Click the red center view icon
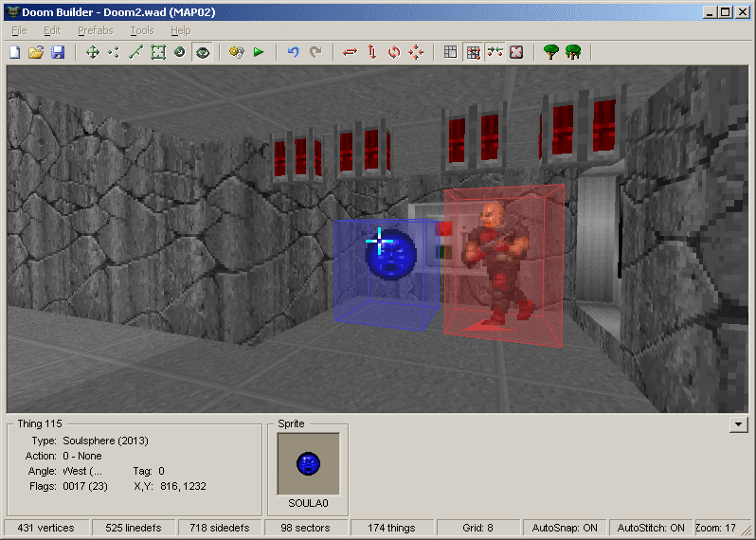Image resolution: width=756 pixels, height=540 pixels. coord(516,52)
